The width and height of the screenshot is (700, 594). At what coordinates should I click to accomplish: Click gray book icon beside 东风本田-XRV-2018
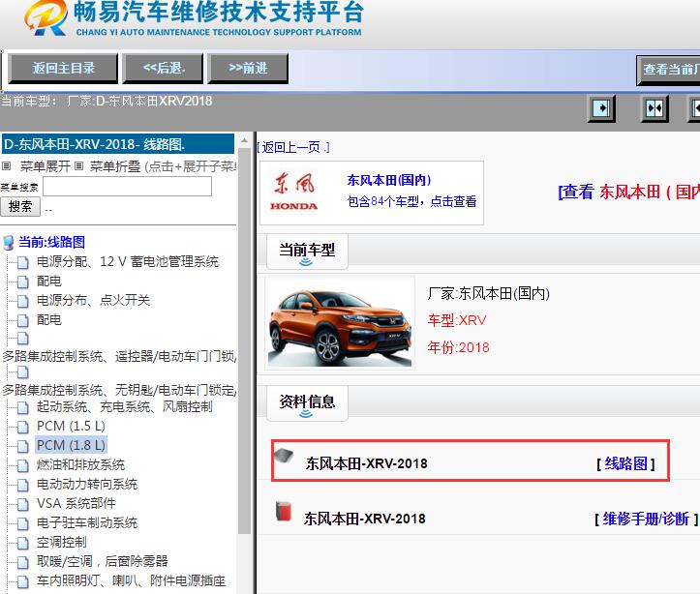pyautogui.click(x=284, y=456)
